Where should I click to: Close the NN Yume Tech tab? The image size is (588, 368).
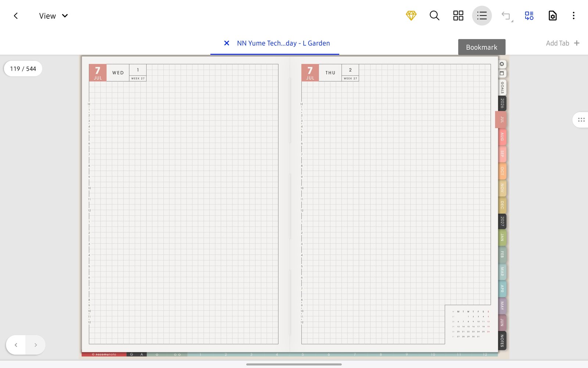227,43
